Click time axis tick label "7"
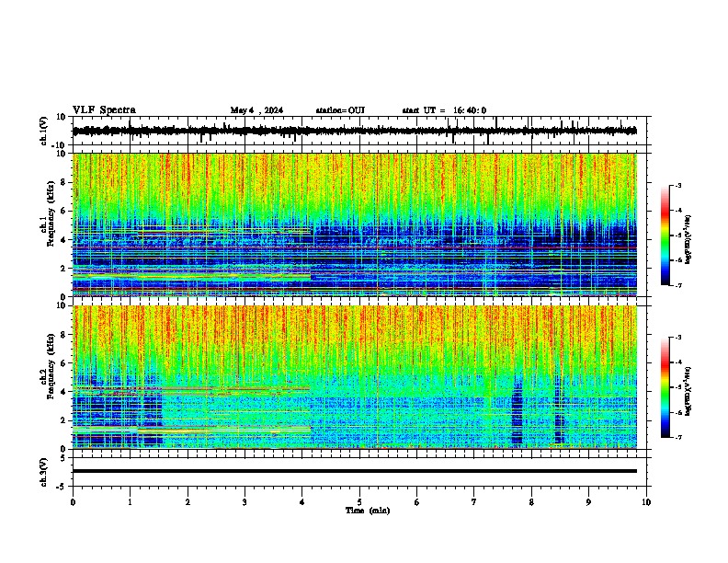The width and height of the screenshot is (728, 563). point(474,502)
